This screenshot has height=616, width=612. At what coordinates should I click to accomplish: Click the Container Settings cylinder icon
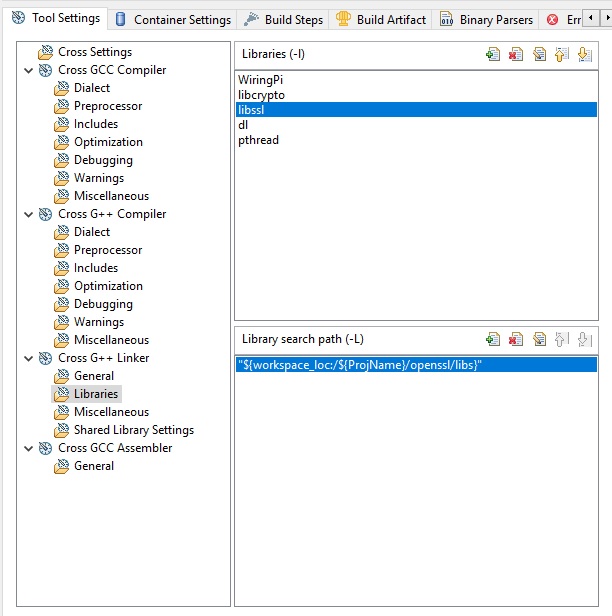[x=121, y=19]
